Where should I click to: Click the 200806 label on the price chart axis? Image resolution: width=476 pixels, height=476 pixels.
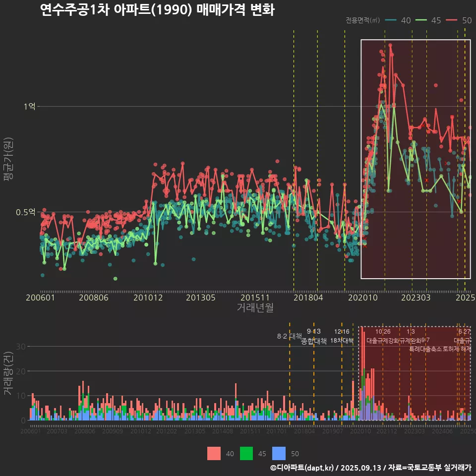pyautogui.click(x=94, y=297)
